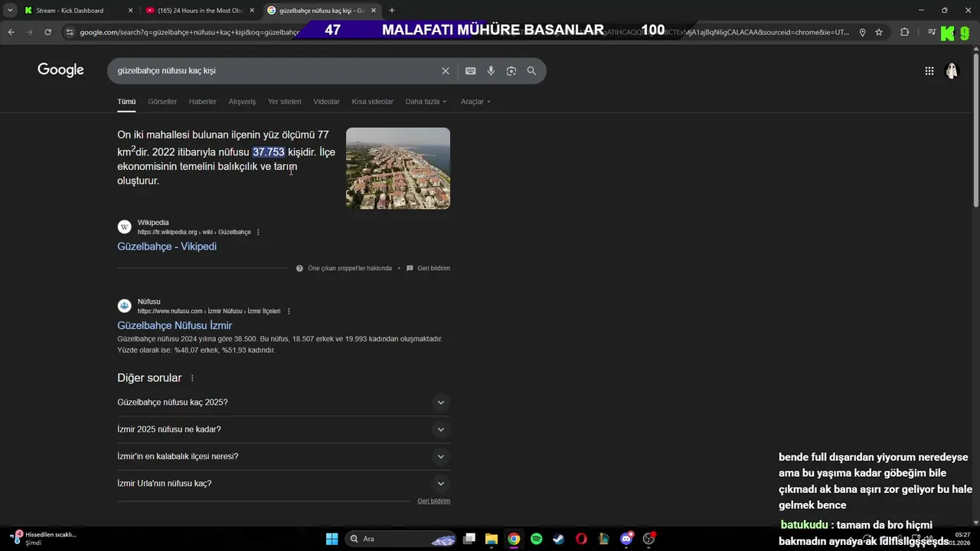980x551 pixels.
Task: Switch to Kısa videolar tab
Action: pos(372,102)
